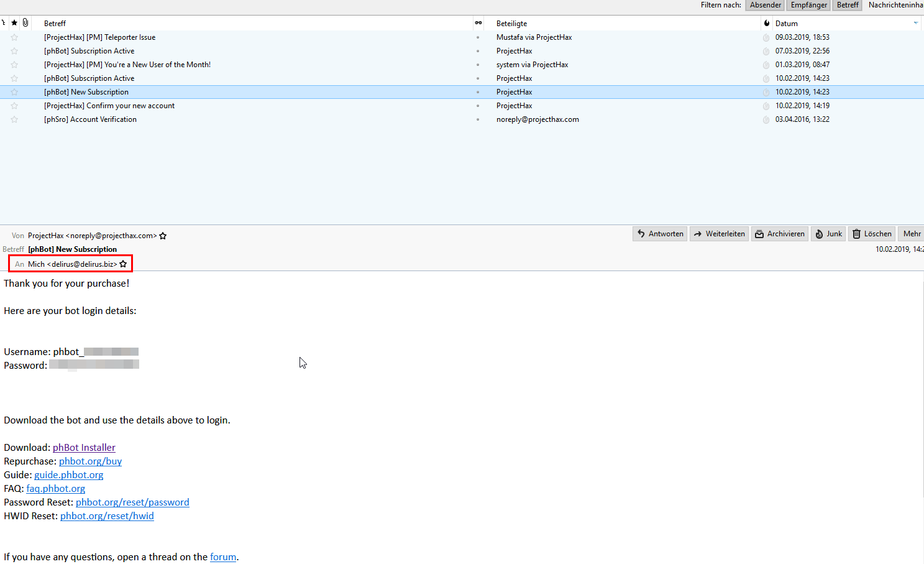Viewport: 924px width, 564px height.
Task: Click the star column header icon
Action: click(14, 23)
